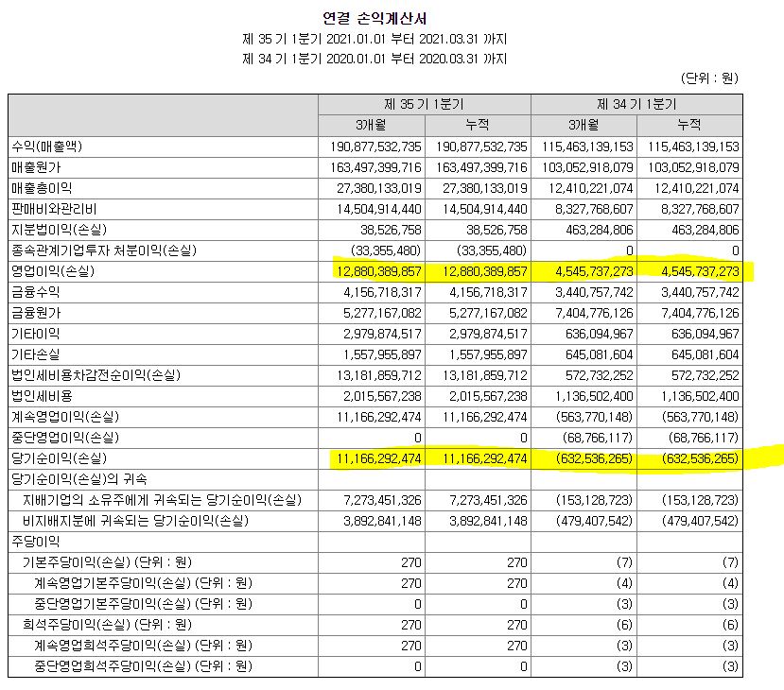
Task: Click highlighted (632,536,265) in the 제 34 기 3개월 column
Action: click(x=594, y=458)
